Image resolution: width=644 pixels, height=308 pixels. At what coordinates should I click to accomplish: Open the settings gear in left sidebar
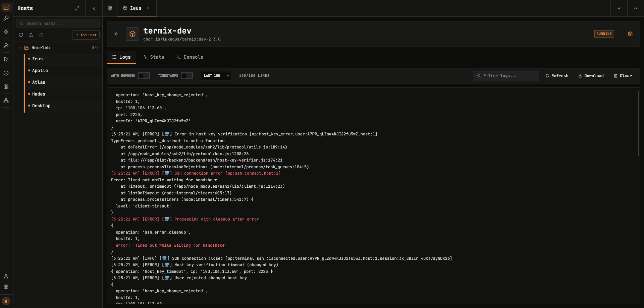click(6, 287)
